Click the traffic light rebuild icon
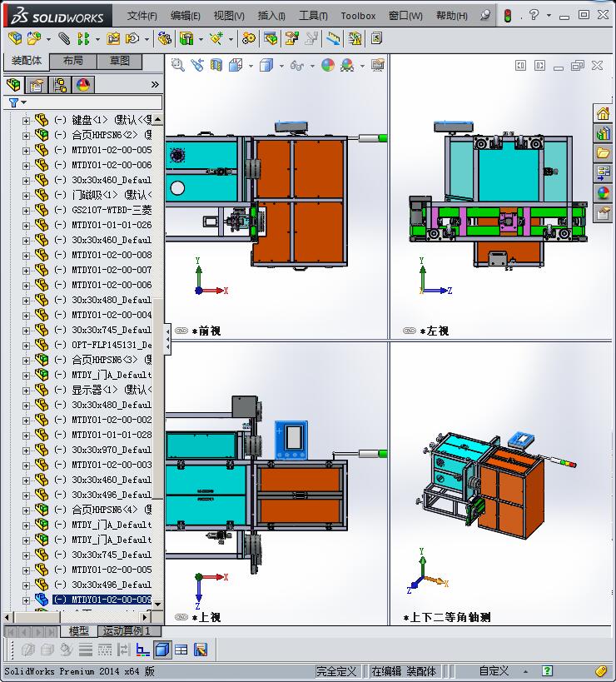 click(x=507, y=16)
